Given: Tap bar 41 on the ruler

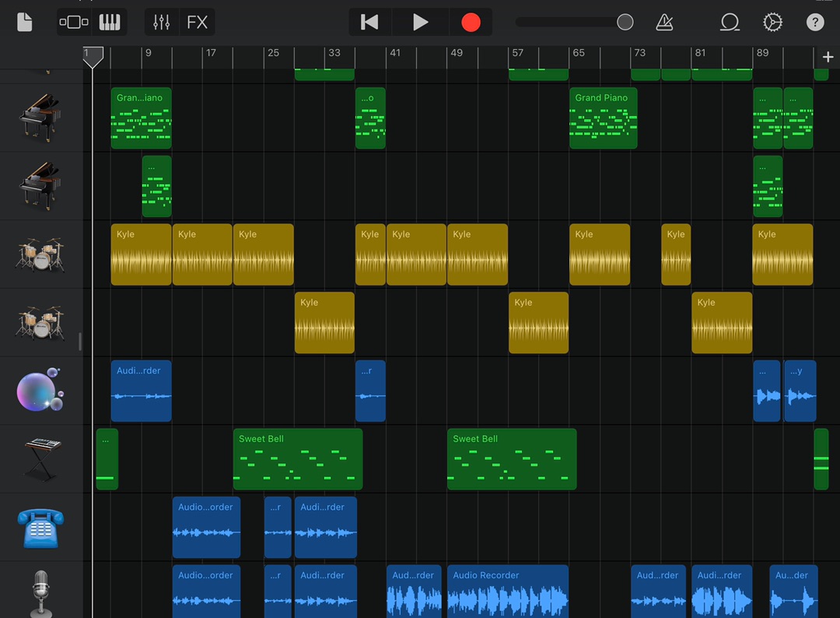Looking at the screenshot, I should tap(395, 53).
